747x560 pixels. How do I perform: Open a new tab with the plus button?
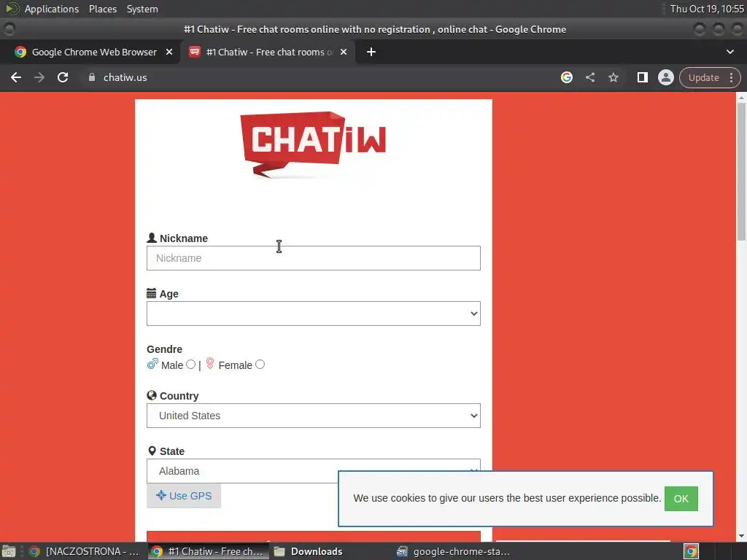(x=371, y=52)
